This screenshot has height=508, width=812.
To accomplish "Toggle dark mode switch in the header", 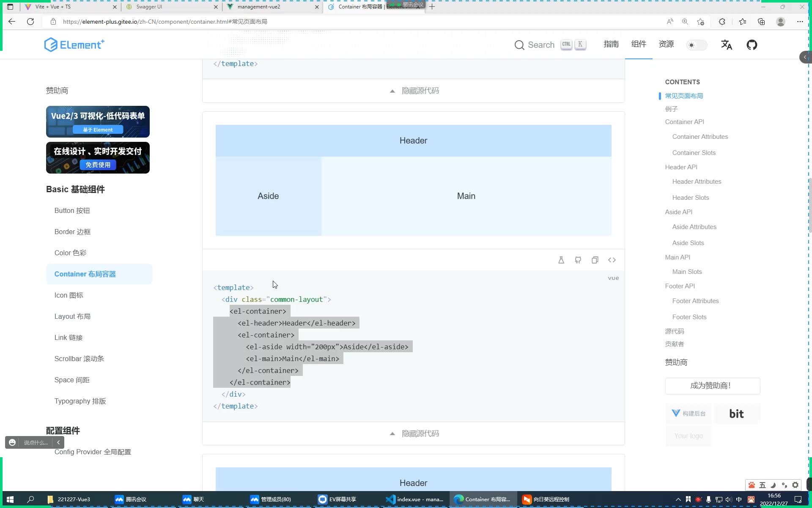I will coord(696,44).
